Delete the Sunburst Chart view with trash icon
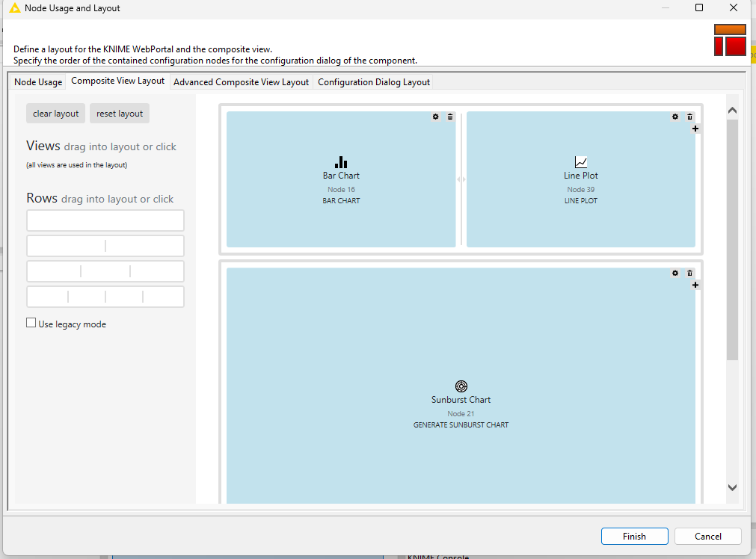756x559 pixels. pos(689,274)
